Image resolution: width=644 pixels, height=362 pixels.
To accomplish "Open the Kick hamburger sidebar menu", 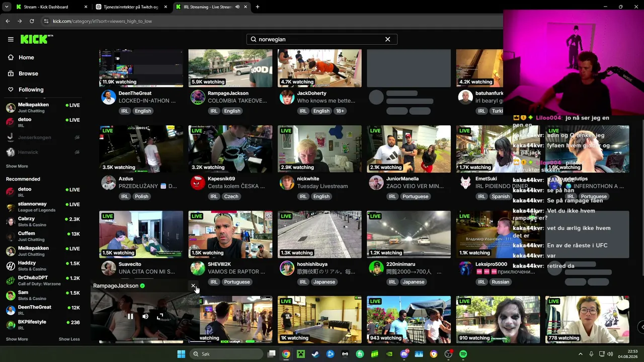I will (11, 39).
